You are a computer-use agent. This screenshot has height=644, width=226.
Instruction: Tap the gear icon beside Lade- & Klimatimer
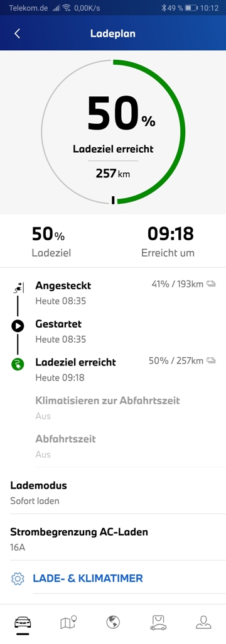coord(18,579)
